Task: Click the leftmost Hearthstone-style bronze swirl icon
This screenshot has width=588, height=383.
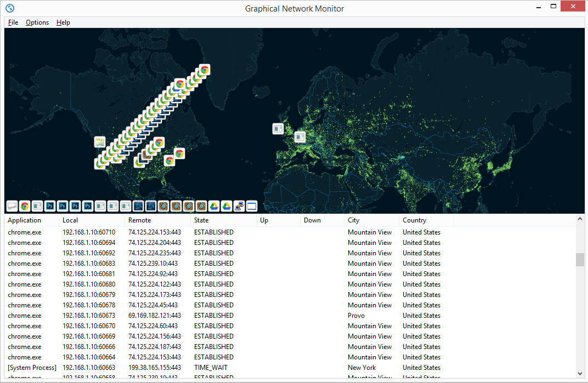Action: coord(163,206)
